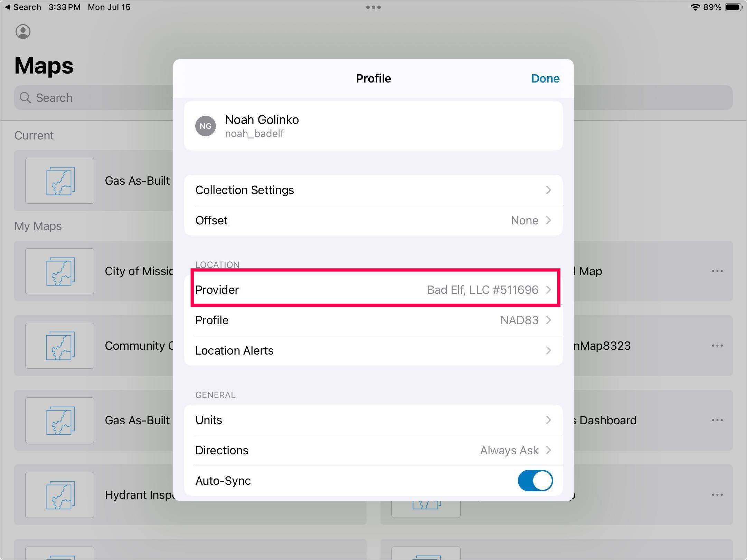The width and height of the screenshot is (747, 560).
Task: Open the Directions Always Ask option
Action: [x=509, y=450]
